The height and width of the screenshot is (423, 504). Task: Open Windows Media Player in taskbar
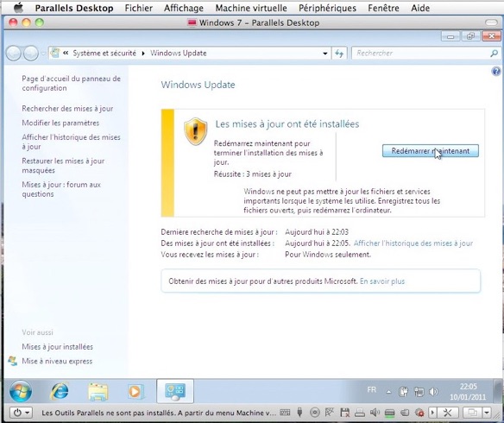[x=136, y=392]
